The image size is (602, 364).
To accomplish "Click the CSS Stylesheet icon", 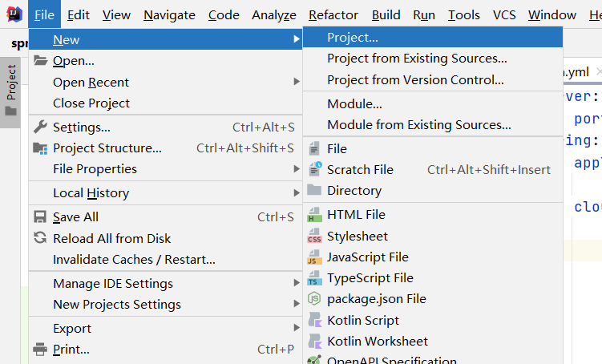I will click(x=314, y=236).
